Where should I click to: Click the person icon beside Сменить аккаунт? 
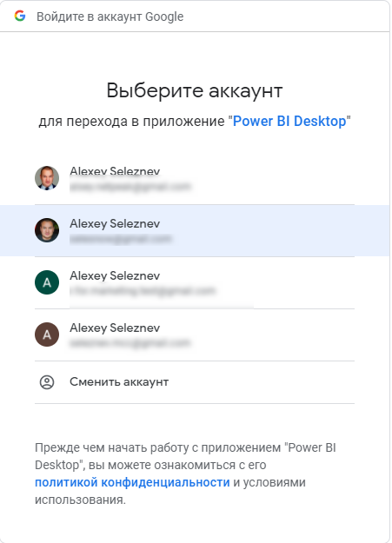[x=47, y=382]
